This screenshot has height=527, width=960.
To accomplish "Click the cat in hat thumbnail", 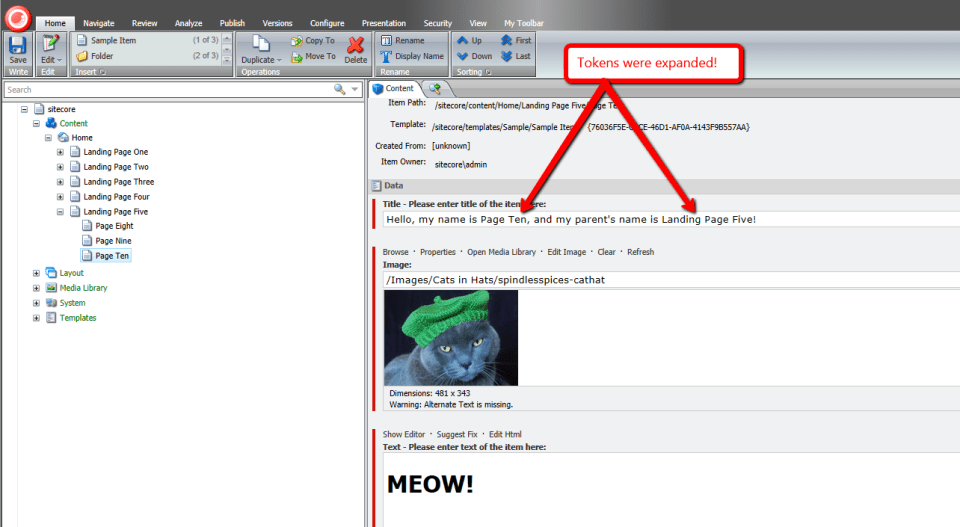I will coord(451,337).
